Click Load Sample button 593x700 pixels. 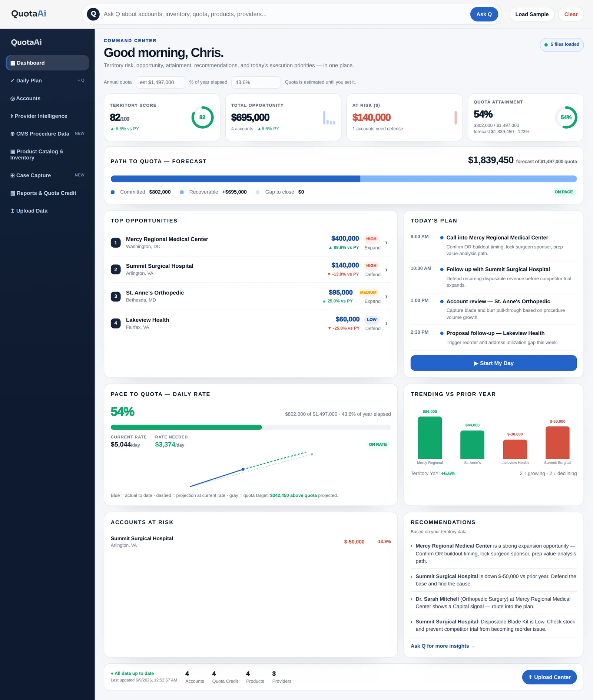pos(532,14)
